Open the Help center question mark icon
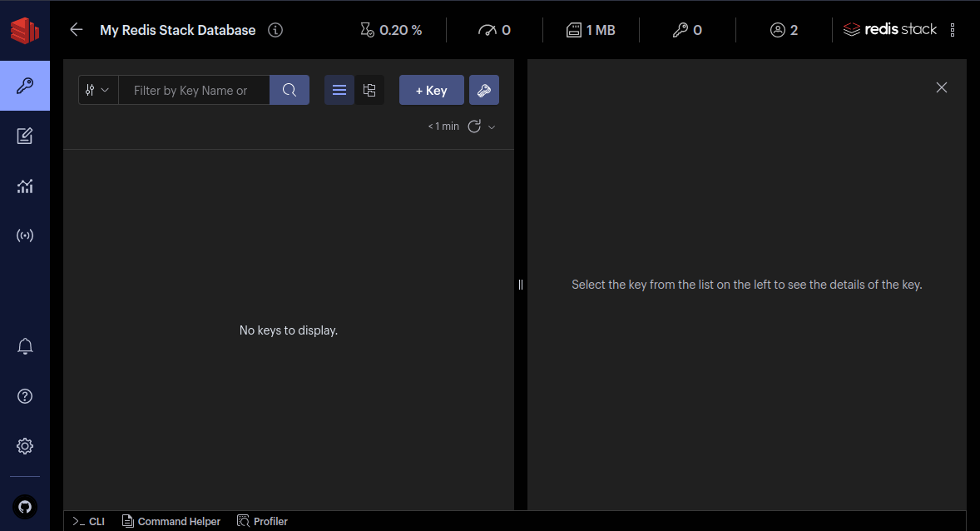 [25, 396]
